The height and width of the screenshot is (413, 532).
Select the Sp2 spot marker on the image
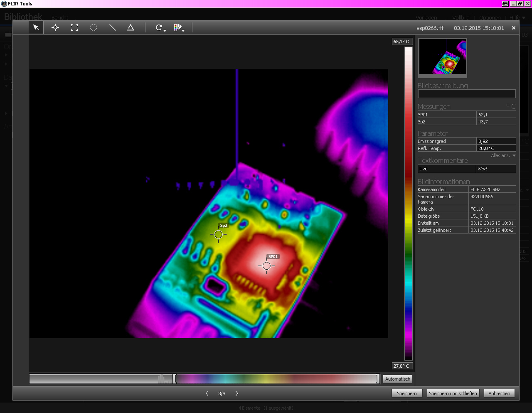(x=218, y=234)
